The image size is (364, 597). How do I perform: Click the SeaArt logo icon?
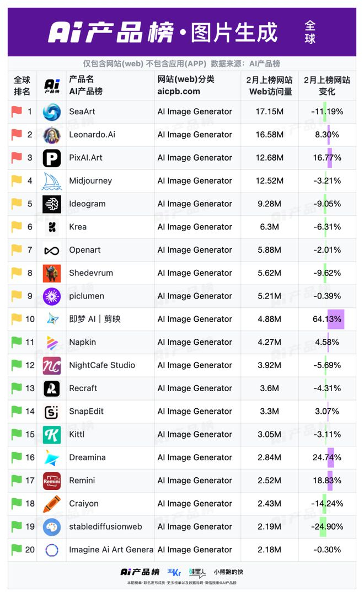pos(52,112)
